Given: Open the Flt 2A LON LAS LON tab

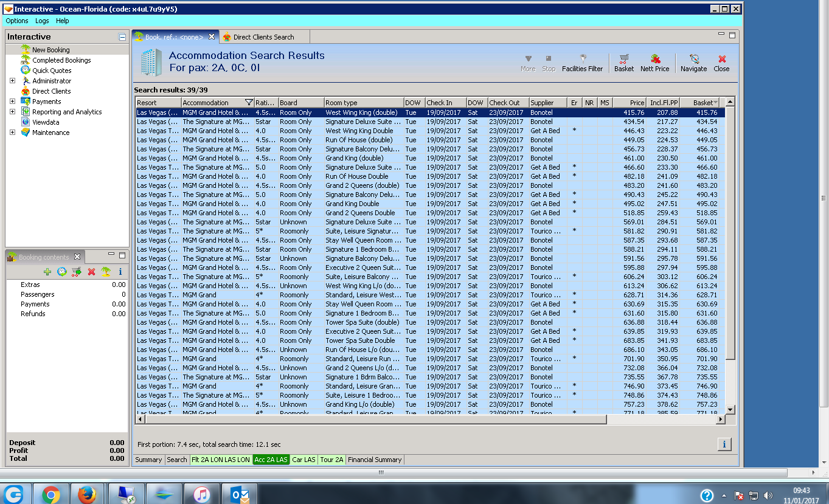Looking at the screenshot, I should [x=221, y=460].
